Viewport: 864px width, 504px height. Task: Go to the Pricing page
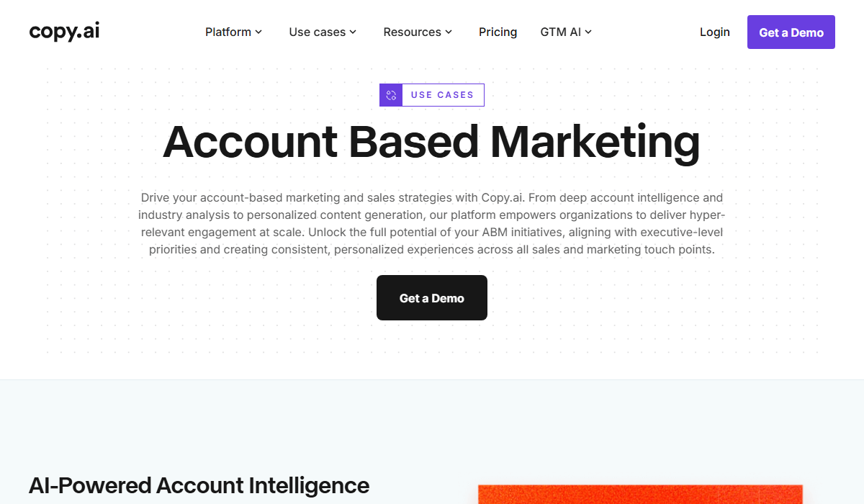498,32
